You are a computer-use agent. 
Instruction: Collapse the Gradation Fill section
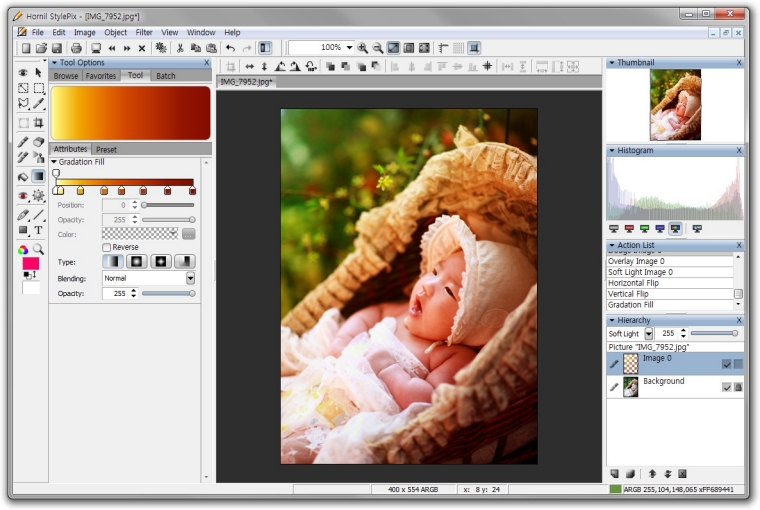pyautogui.click(x=54, y=162)
